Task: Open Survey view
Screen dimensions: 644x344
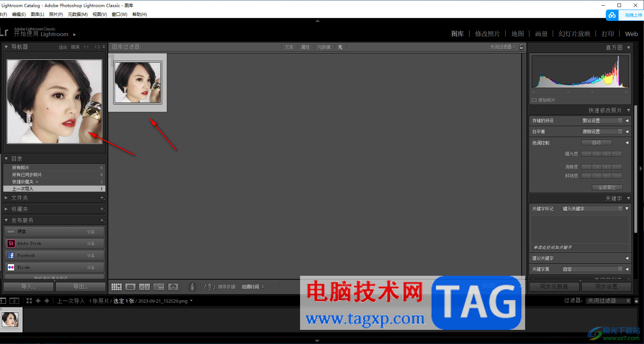Action: pos(159,287)
